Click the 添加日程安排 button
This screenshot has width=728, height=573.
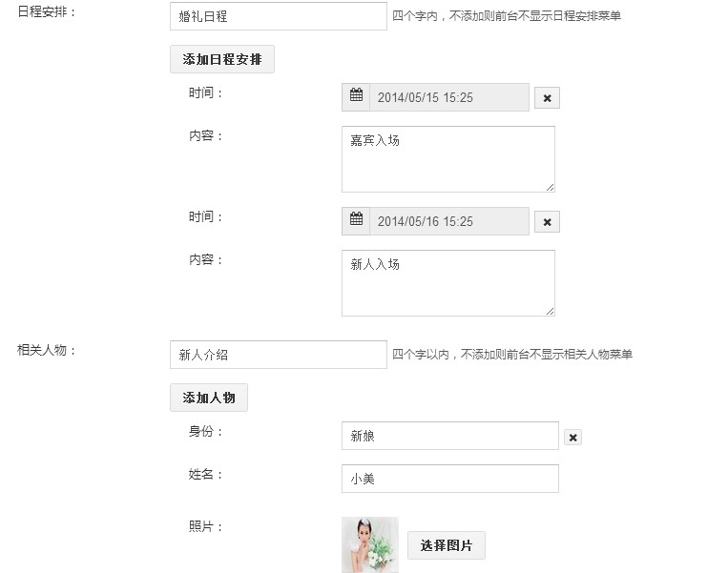coord(222,59)
